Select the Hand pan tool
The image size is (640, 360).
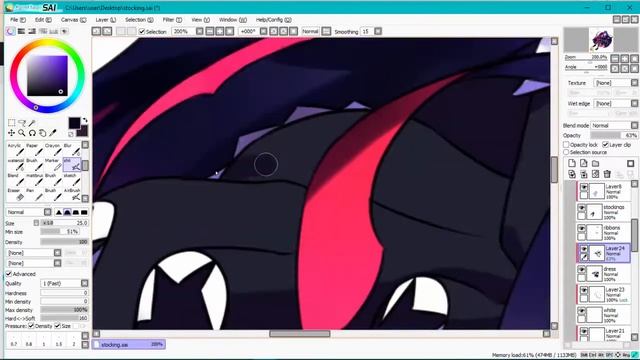tap(42, 133)
